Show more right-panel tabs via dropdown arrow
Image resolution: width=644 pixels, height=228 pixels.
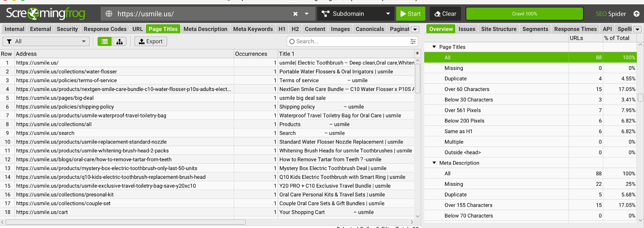(x=637, y=29)
